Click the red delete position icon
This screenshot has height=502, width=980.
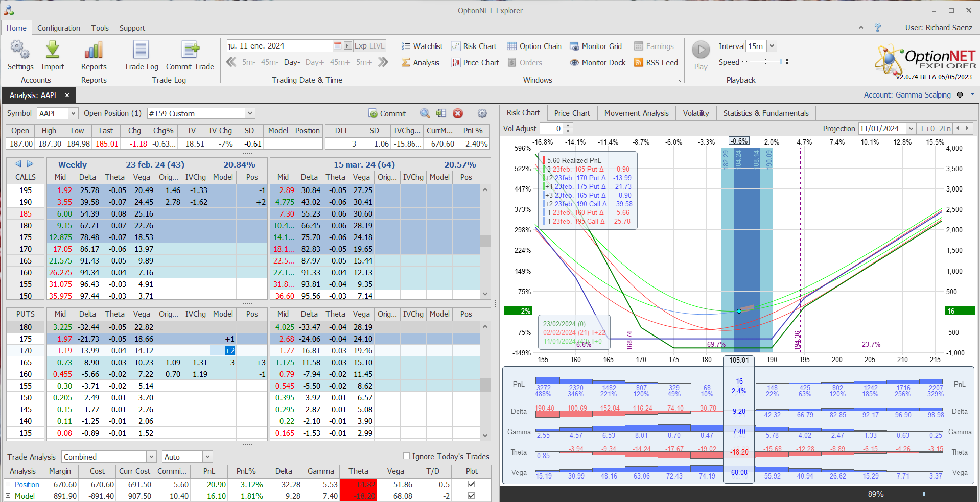click(x=458, y=113)
